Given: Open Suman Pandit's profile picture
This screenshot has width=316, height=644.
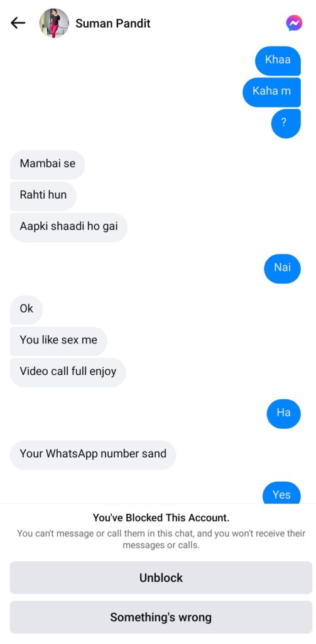Looking at the screenshot, I should pyautogui.click(x=54, y=23).
